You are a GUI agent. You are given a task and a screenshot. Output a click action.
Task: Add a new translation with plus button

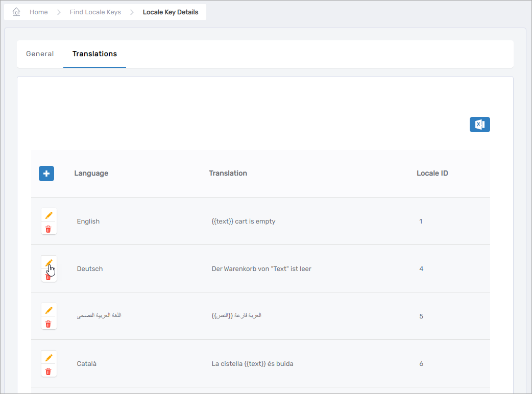click(46, 174)
